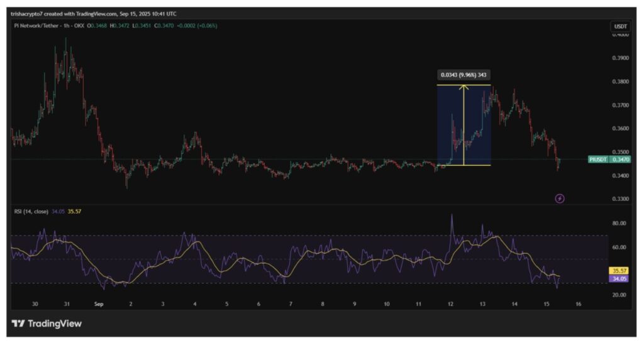
Task: Click the 0.3900 price axis level
Action: [x=619, y=58]
